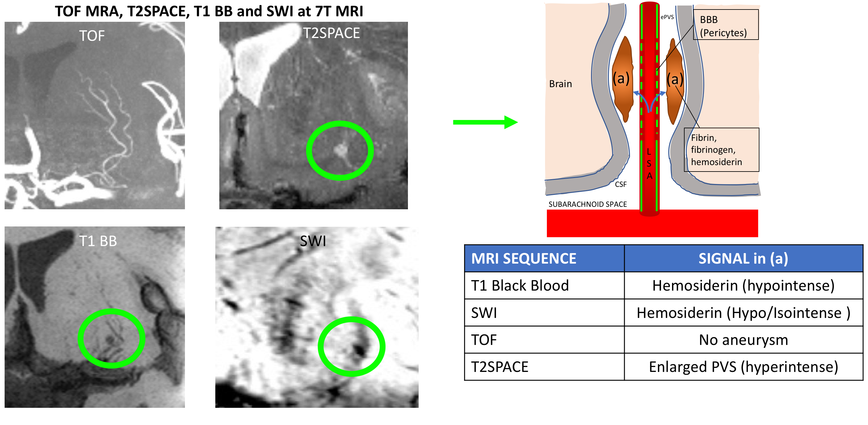Click the red horizontal artery bar
Screen dimensions: 868x425
[652, 224]
